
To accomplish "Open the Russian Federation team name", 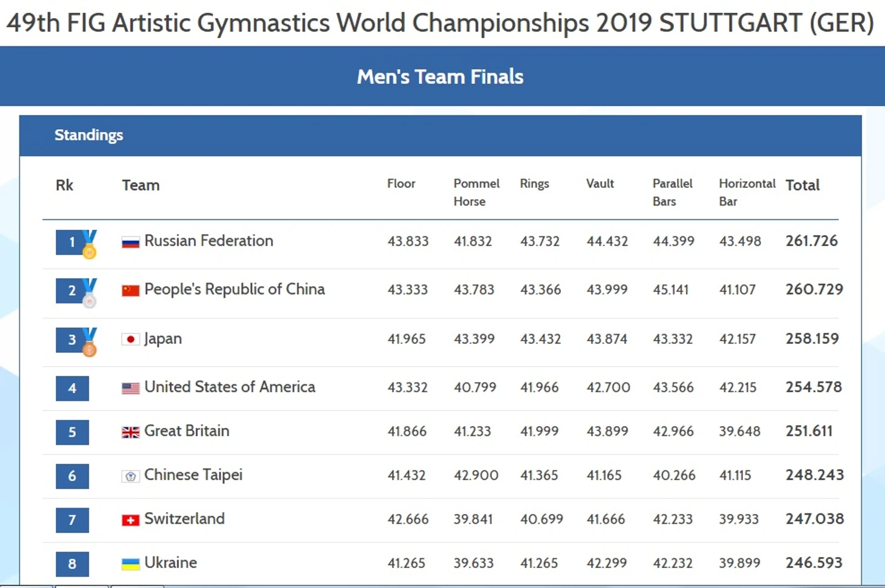I will tap(209, 241).
